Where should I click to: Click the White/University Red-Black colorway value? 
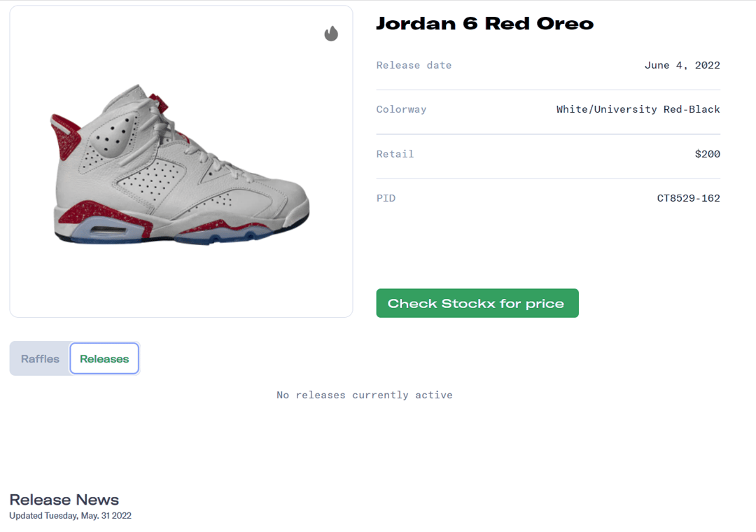coord(638,109)
